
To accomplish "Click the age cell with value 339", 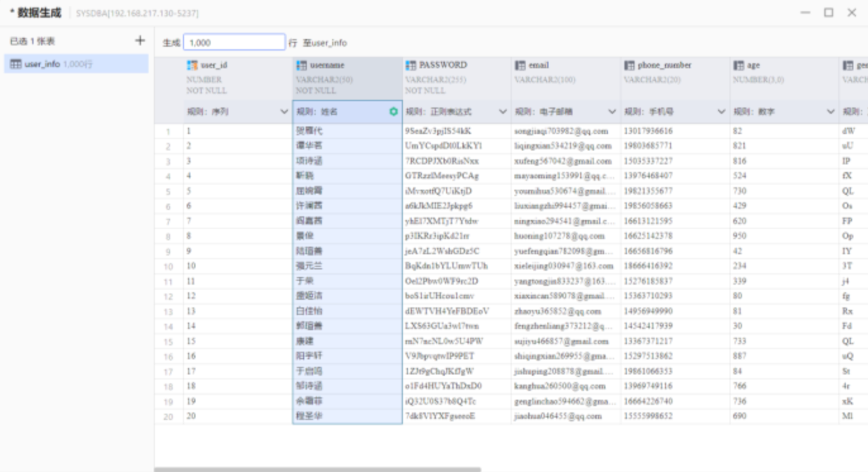I will pos(784,281).
